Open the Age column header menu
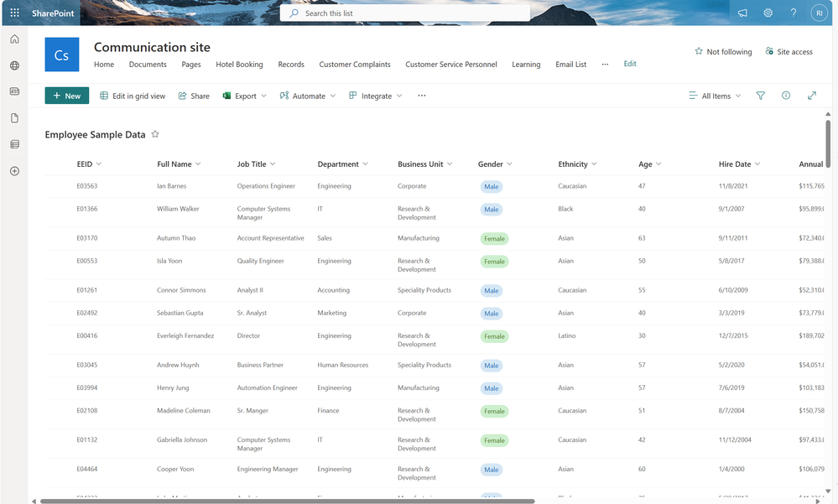838x504 pixels. [650, 164]
